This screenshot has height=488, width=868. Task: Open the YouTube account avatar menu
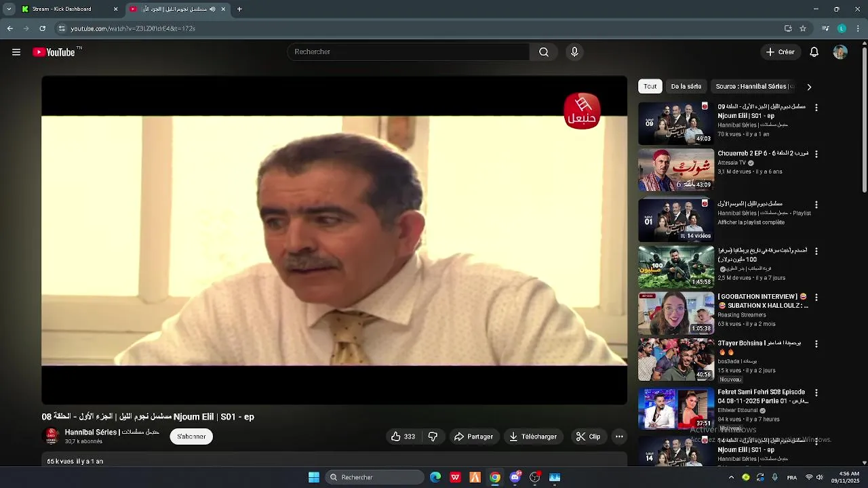(x=840, y=52)
